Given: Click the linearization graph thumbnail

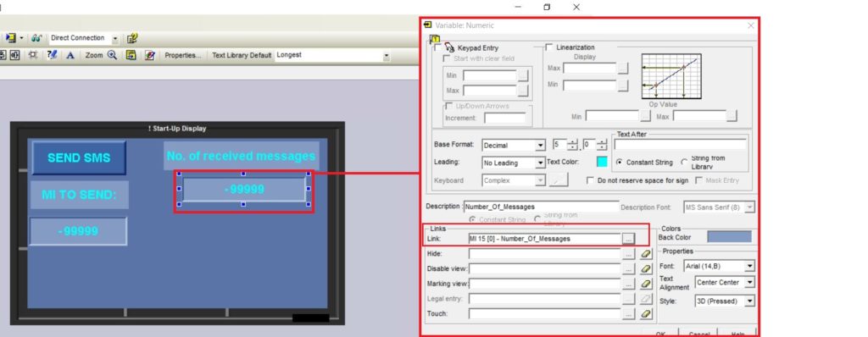Looking at the screenshot, I should pos(671,76).
